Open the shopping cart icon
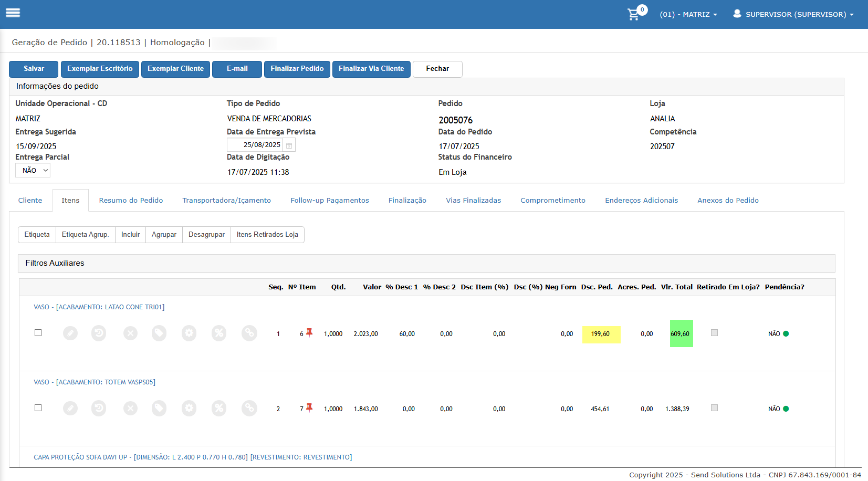Screen dimensions: 868x481 click(x=634, y=14)
